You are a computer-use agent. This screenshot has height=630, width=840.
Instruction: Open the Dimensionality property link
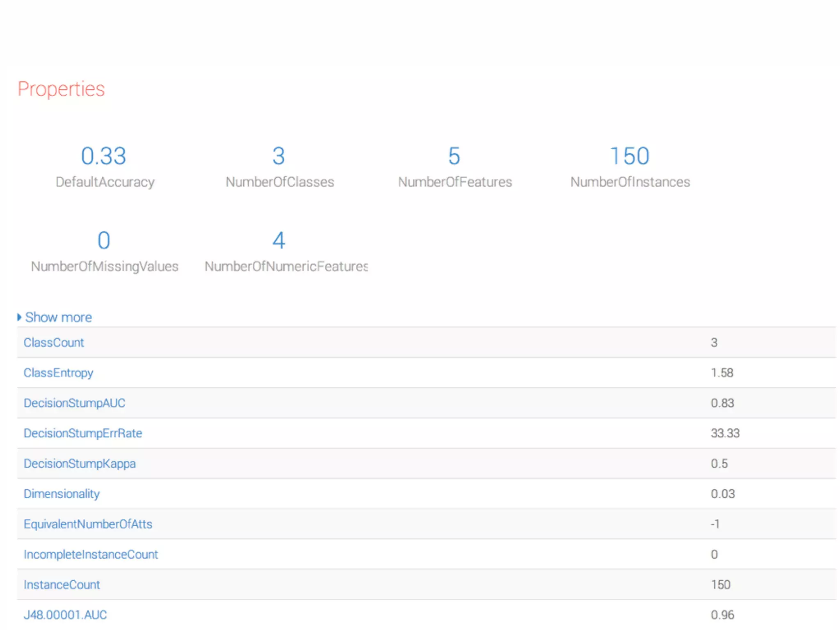[62, 494]
